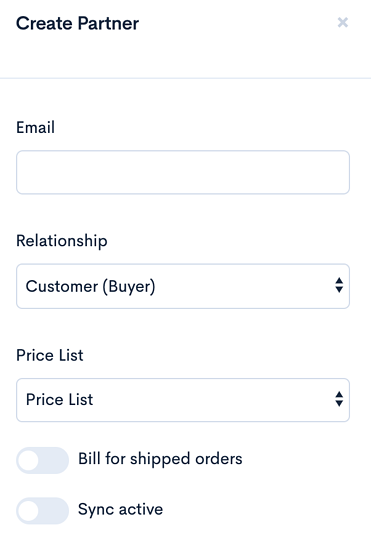Click the knob of the Sync active switch
Viewport: 371px width, 538px height.
(28, 511)
